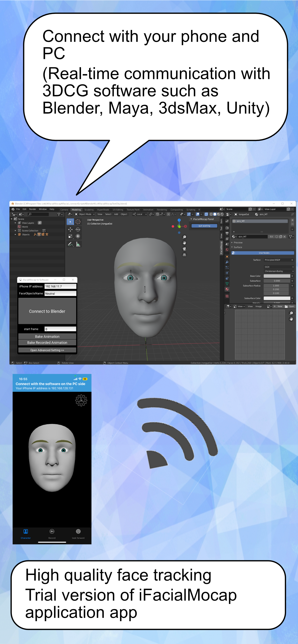Open the Christensen-Burley subsurface method dropdown
This screenshot has height=644, width=298.
(x=279, y=271)
